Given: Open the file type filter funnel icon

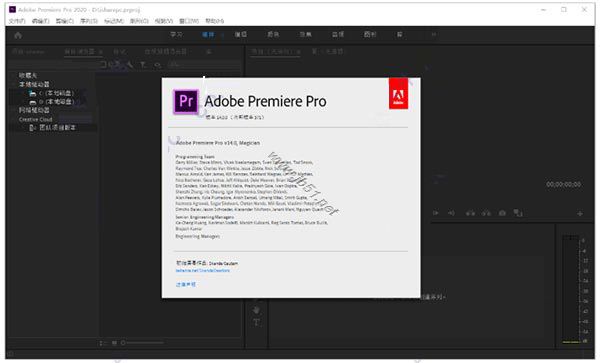Looking at the screenshot, I should 143,65.
